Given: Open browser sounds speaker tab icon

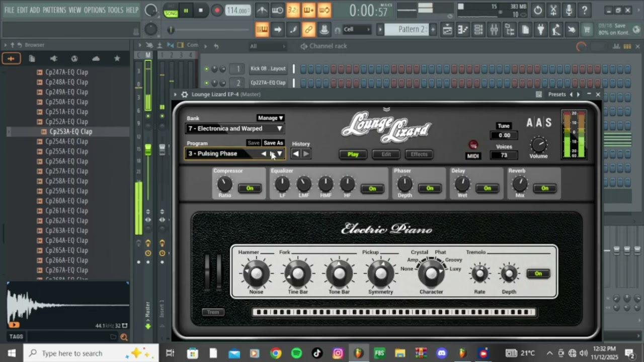Looking at the screenshot, I should 53,59.
